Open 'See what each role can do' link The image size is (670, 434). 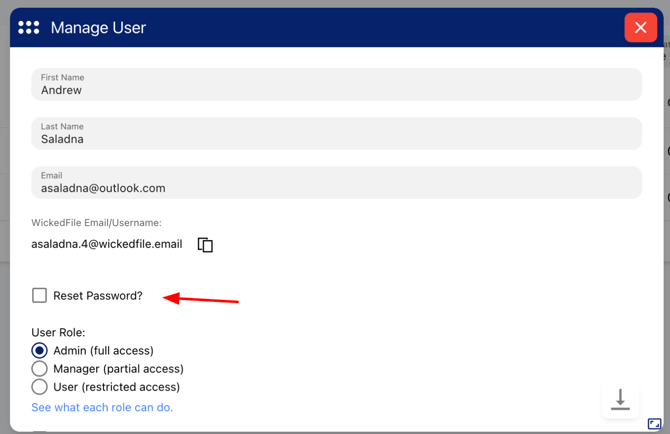coord(102,407)
